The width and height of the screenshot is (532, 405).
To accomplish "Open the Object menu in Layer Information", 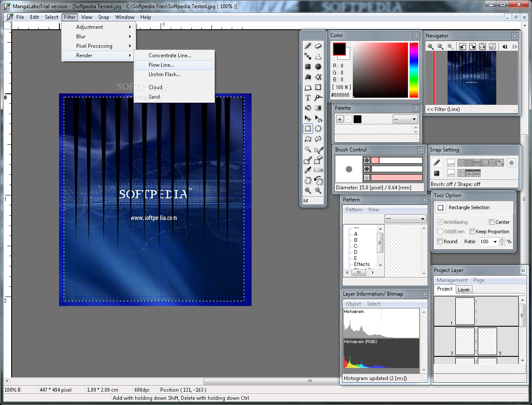I will (354, 304).
